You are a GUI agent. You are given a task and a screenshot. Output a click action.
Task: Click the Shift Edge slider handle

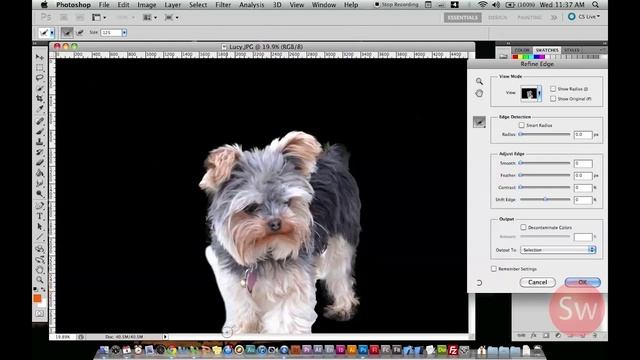(545, 200)
